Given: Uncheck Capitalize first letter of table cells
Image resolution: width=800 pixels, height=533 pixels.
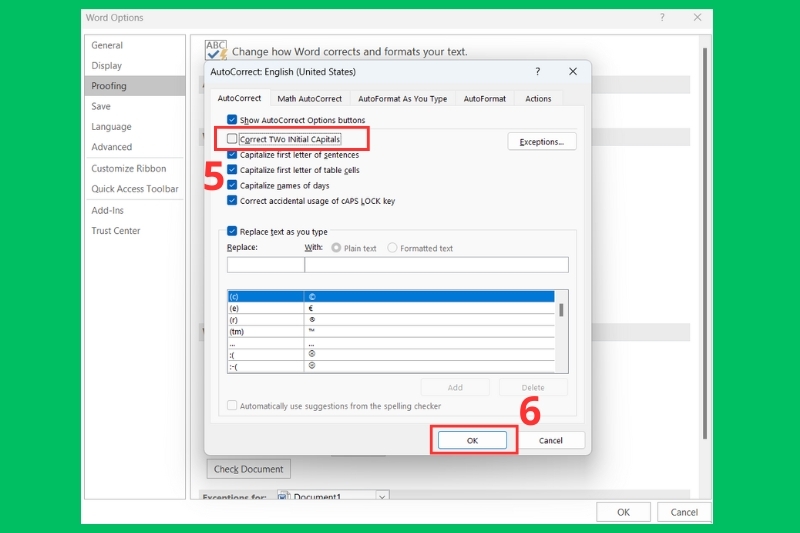Looking at the screenshot, I should coord(232,169).
